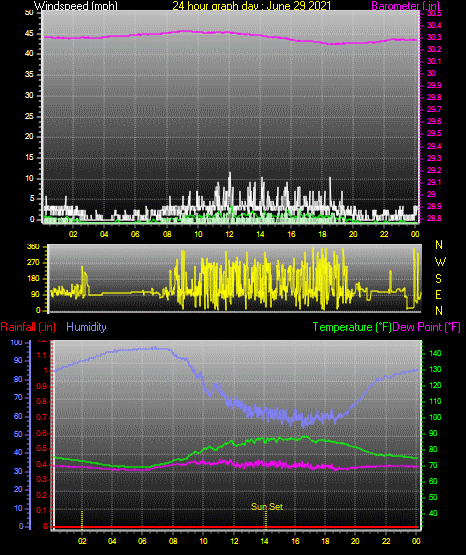Viewport: 466px width, 555px height.
Task: Click 28.8 on the barometer axis
Action: pos(434,218)
